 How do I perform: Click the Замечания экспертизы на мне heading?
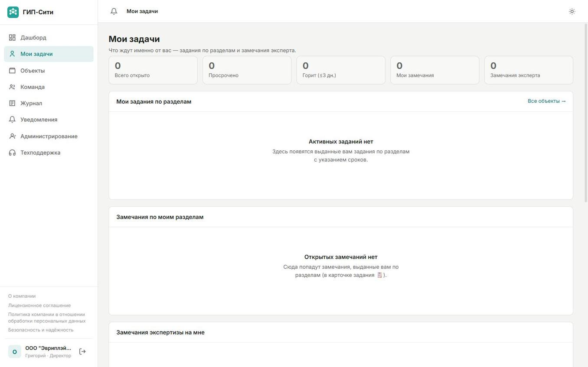(160, 332)
